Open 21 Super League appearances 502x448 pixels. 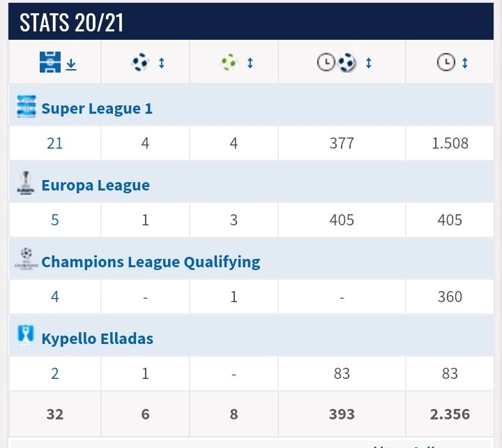pyautogui.click(x=54, y=143)
